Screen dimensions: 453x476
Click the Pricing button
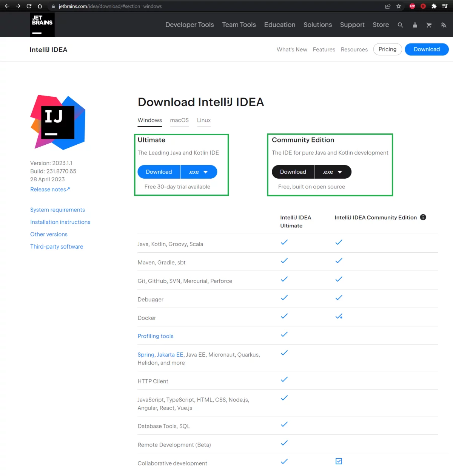[387, 49]
